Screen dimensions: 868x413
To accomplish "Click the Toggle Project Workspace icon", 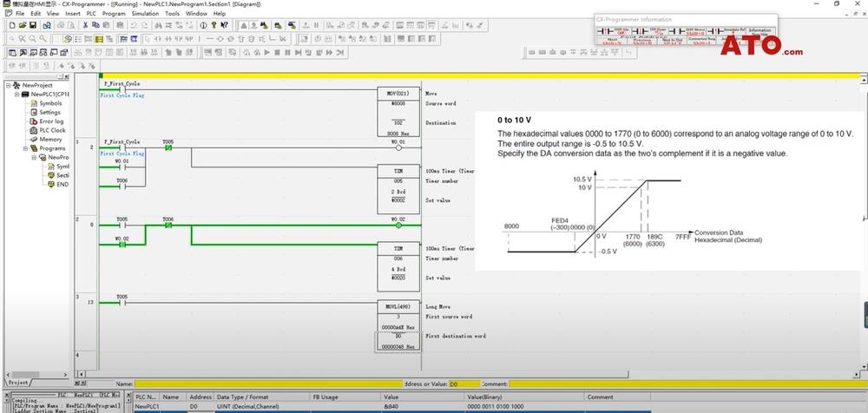I will [x=12, y=53].
